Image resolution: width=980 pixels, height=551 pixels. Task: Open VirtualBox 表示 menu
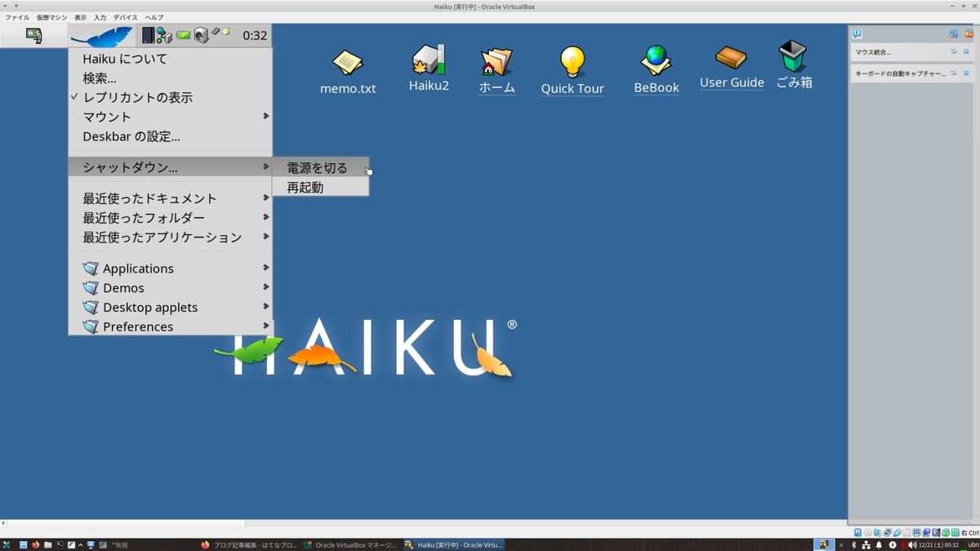click(80, 17)
